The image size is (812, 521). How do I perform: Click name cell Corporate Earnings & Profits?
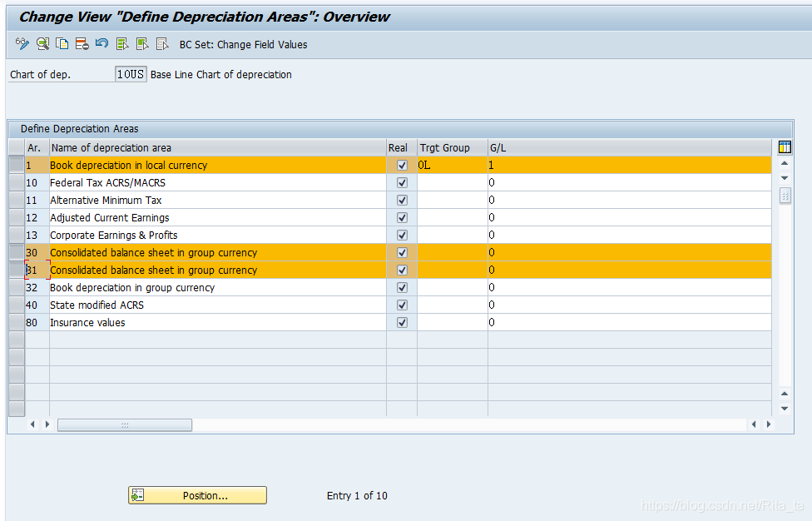click(218, 236)
